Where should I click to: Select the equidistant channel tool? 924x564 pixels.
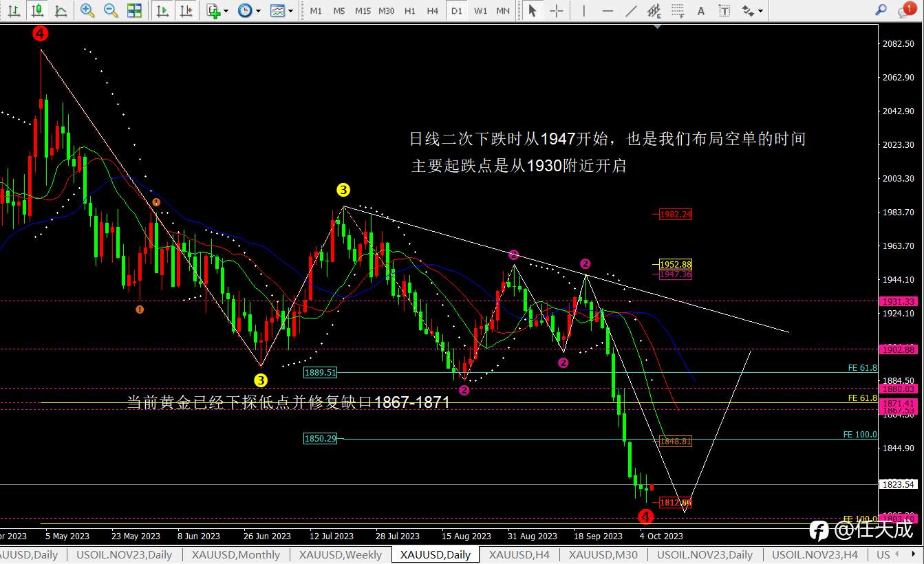(x=654, y=10)
